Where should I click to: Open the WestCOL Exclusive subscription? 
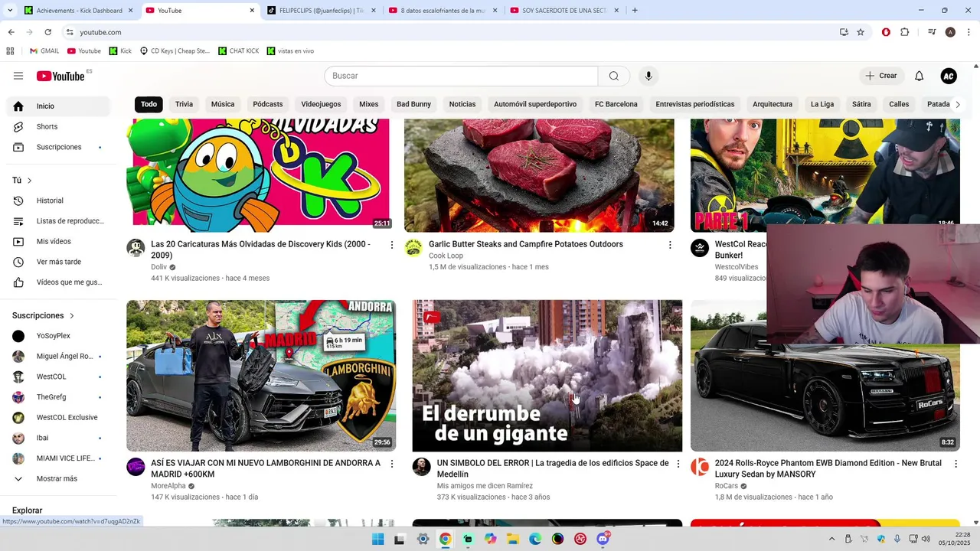(x=58, y=418)
